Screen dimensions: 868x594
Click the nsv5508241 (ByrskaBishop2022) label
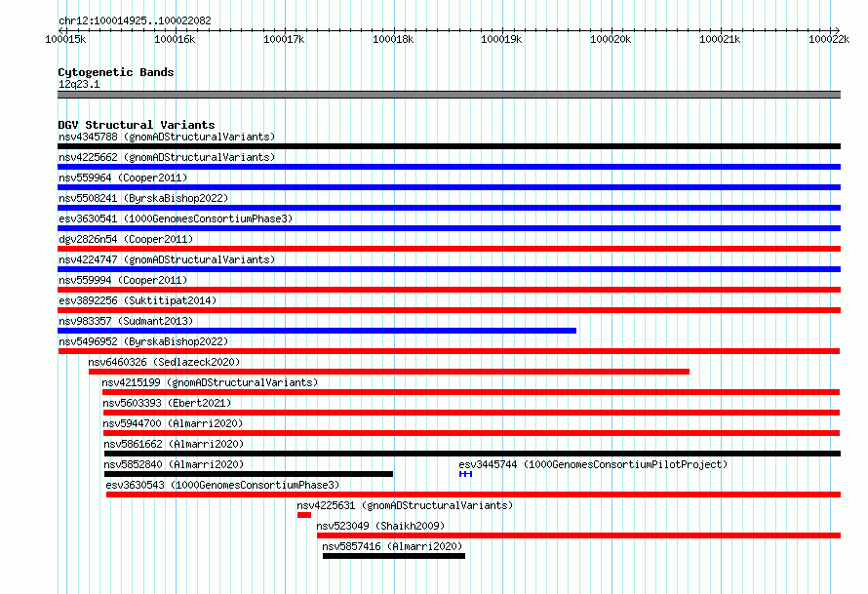coord(143,198)
